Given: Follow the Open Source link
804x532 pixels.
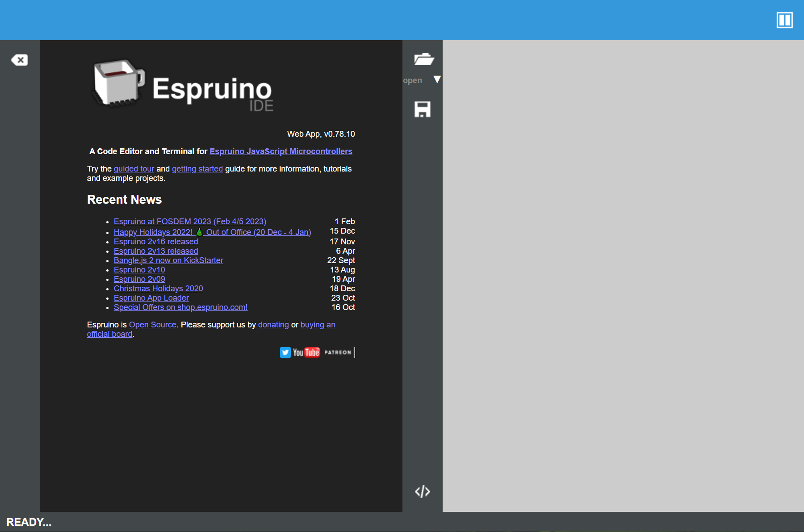Looking at the screenshot, I should [x=153, y=325].
